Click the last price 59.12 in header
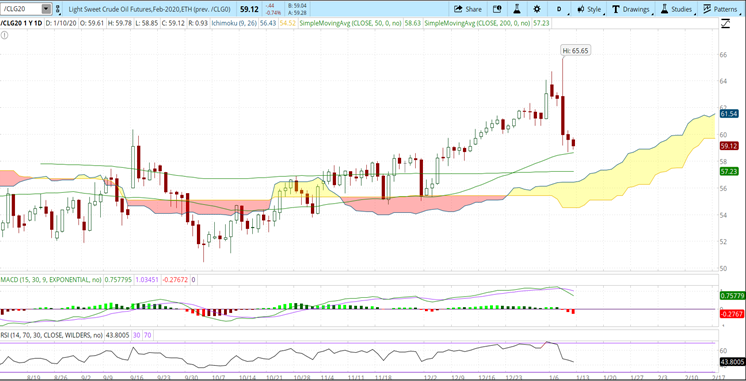The image size is (746, 381). click(249, 9)
